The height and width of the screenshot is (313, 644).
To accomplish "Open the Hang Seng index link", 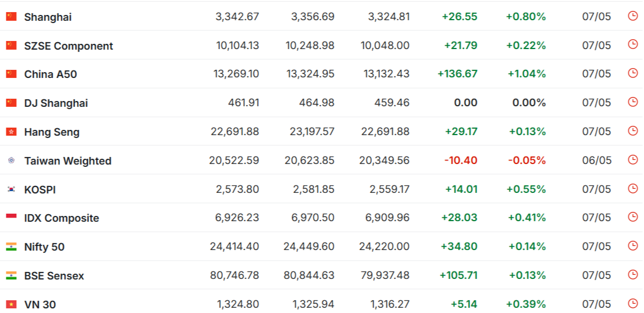I will (x=52, y=132).
